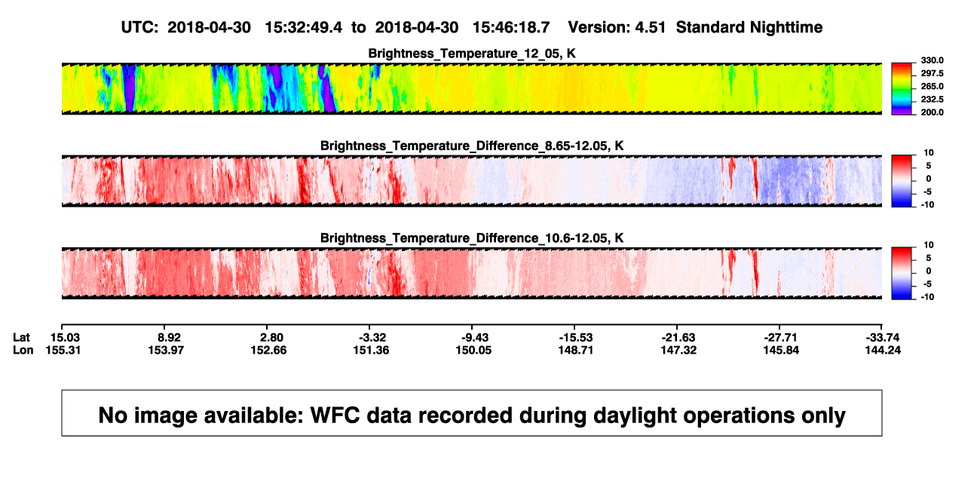Click latitude value -21.63
Image resolution: width=980 pixels, height=503 pixels.
click(x=678, y=336)
